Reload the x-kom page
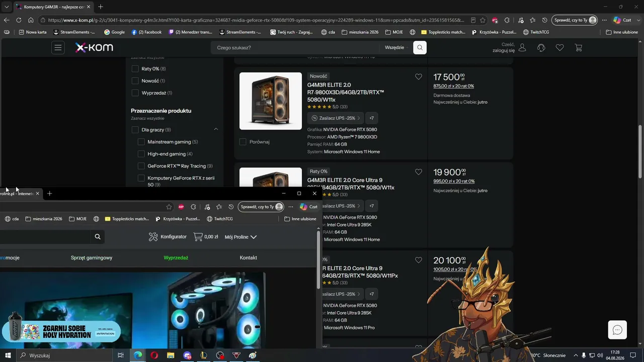The width and height of the screenshot is (644, 362). 19,20
